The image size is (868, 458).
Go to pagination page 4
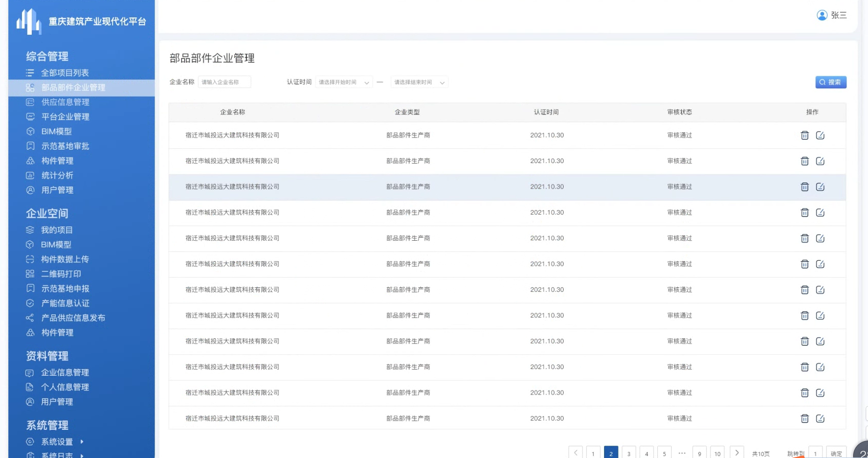click(x=647, y=453)
